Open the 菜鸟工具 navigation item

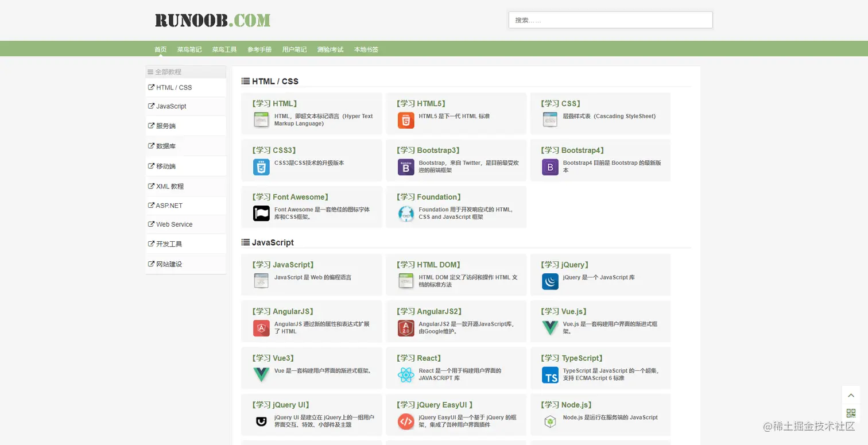tap(224, 49)
